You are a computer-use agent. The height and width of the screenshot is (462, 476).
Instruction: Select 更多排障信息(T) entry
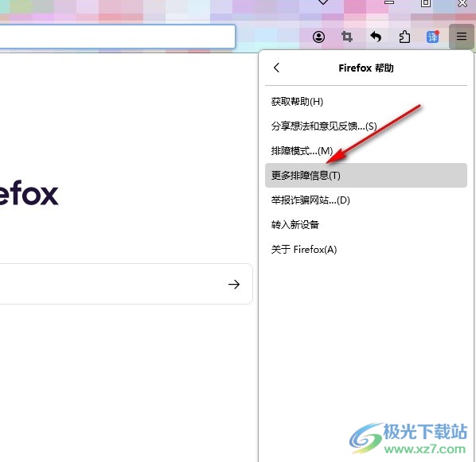366,175
